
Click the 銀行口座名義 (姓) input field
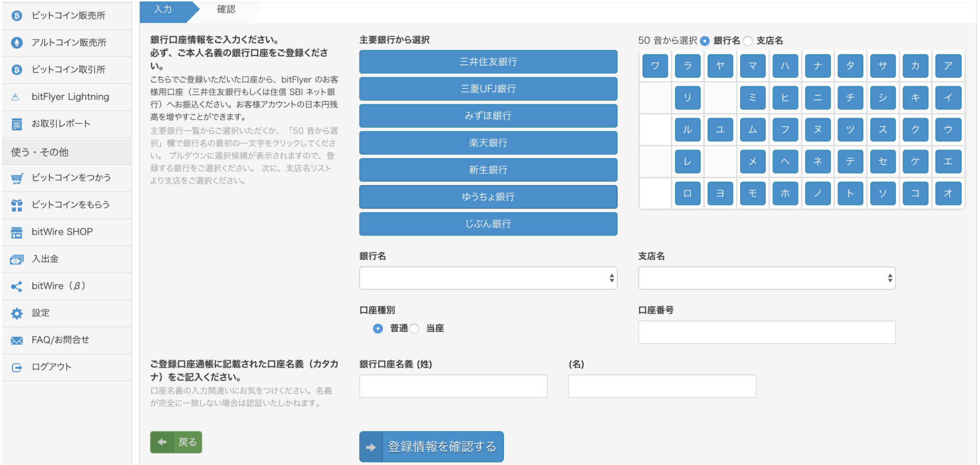click(453, 386)
